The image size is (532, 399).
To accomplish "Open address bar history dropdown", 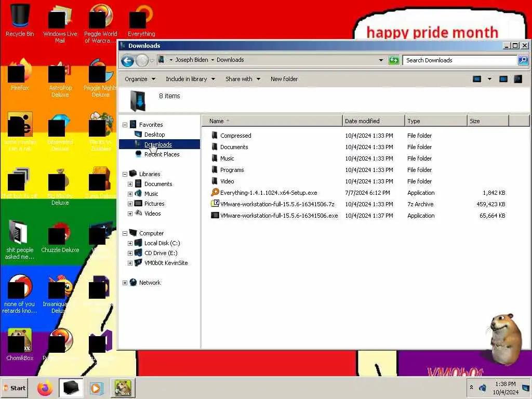I will coord(381,60).
